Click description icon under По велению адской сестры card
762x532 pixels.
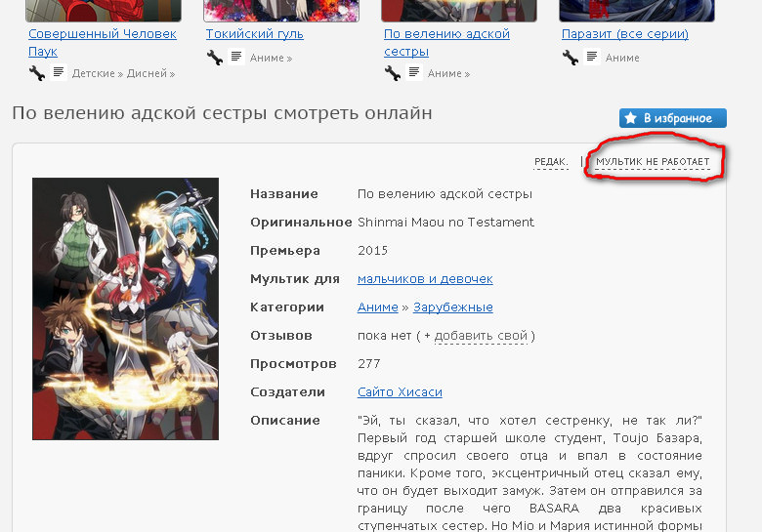point(414,72)
